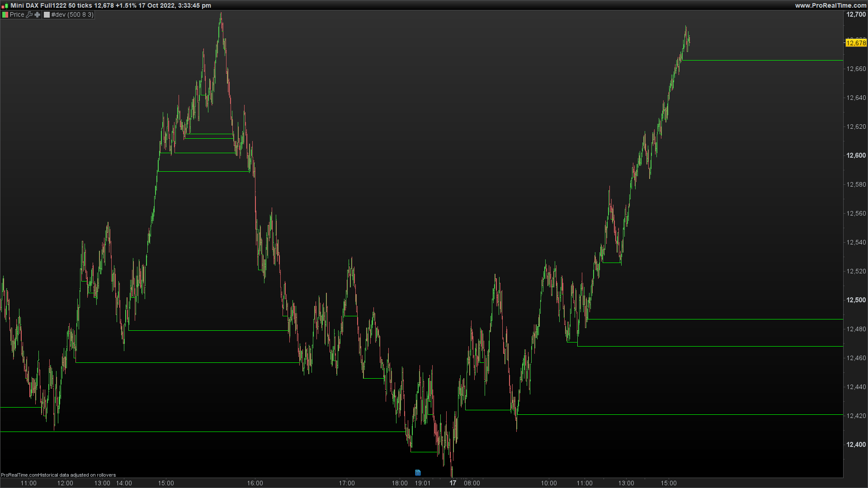Click the 'Historical data adjusted on rollovers' text
Viewport: 868px width, 488px height.
(77, 475)
